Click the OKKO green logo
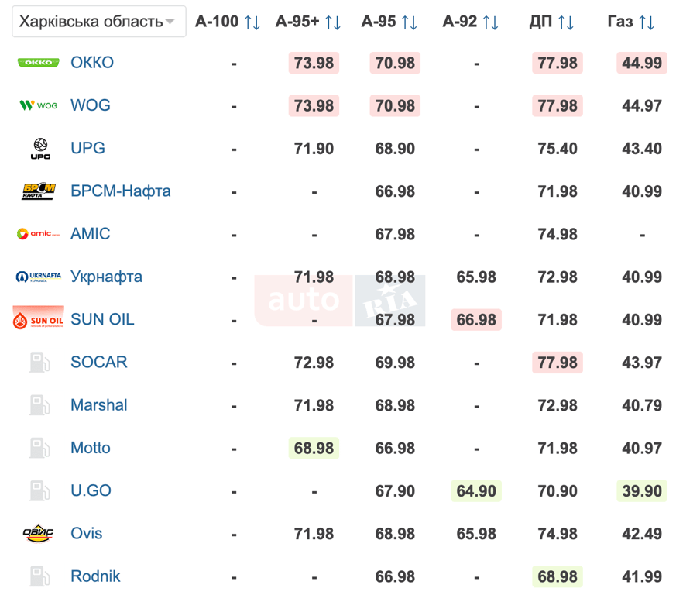 (39, 63)
